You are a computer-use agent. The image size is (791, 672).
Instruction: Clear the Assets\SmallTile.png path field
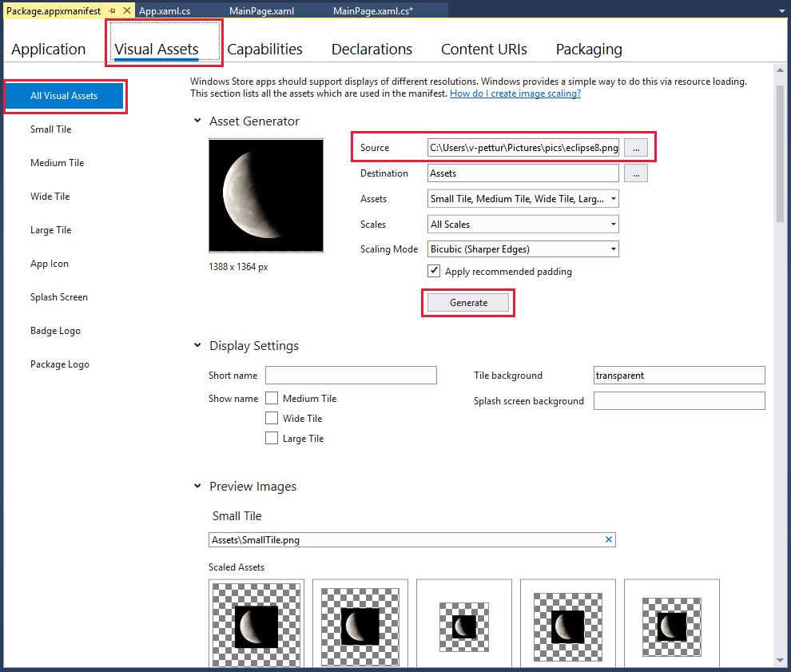[608, 539]
